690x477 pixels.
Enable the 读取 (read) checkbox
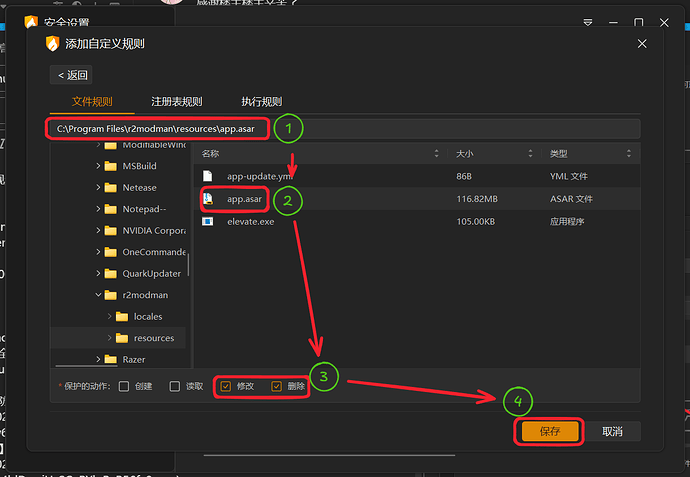pos(175,386)
